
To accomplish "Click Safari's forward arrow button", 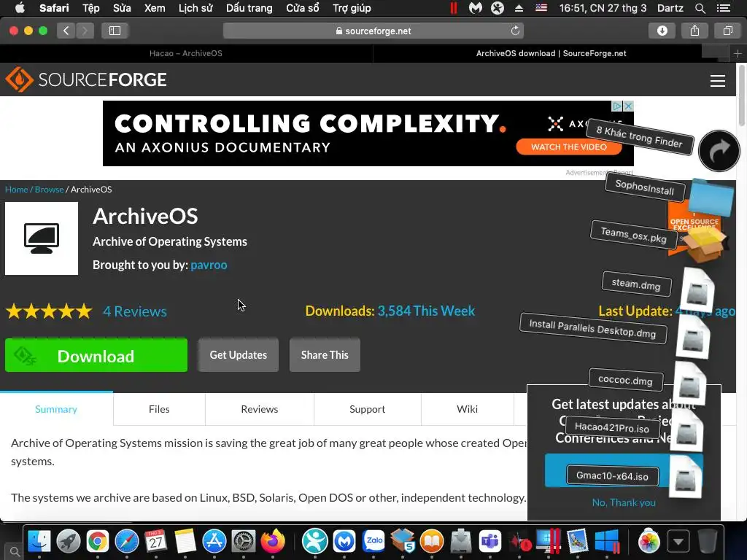I will click(85, 31).
